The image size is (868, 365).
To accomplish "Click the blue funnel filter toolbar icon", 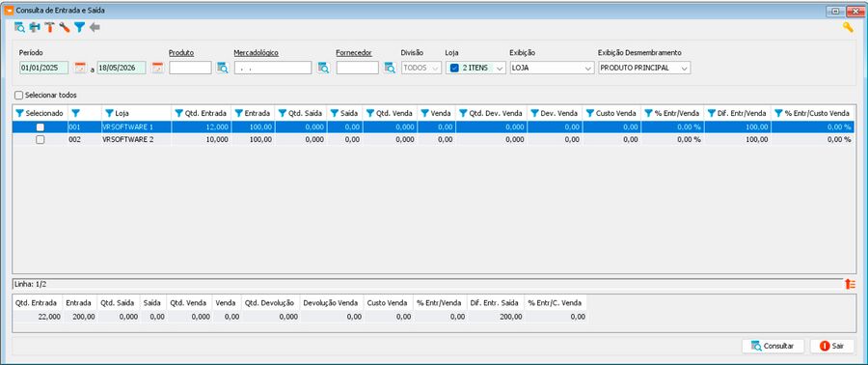I will (x=80, y=27).
